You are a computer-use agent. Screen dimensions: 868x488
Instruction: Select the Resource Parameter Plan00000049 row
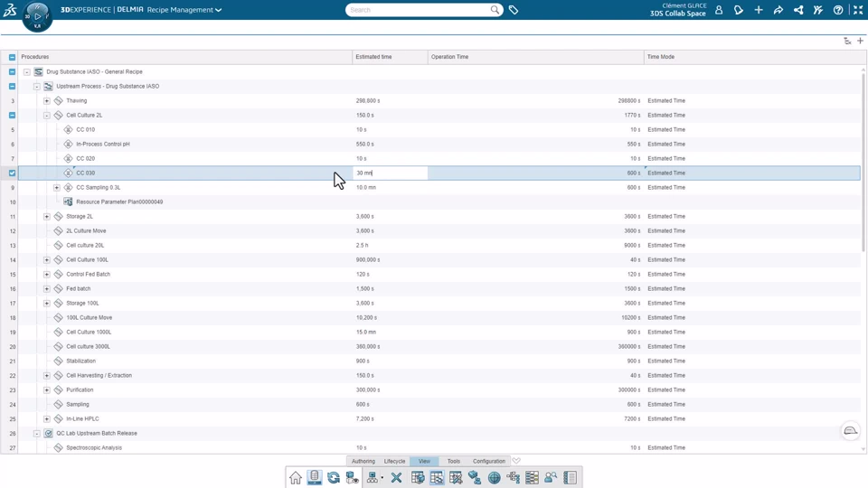coord(439,202)
